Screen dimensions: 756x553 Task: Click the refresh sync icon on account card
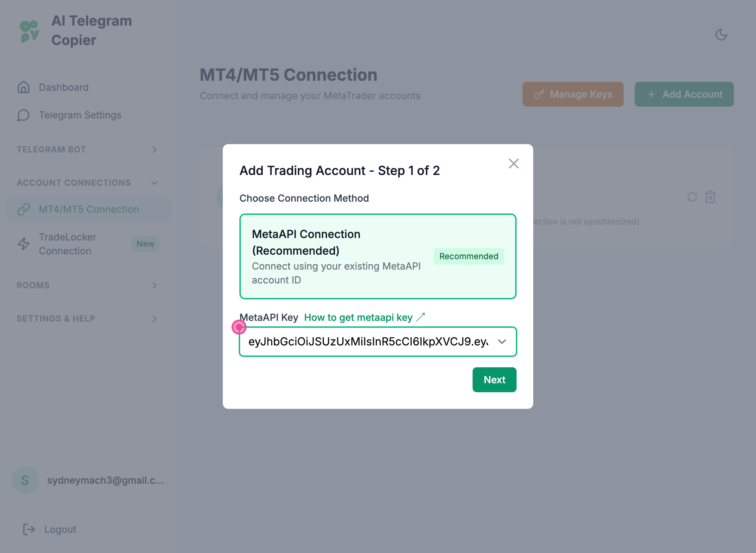click(x=692, y=197)
